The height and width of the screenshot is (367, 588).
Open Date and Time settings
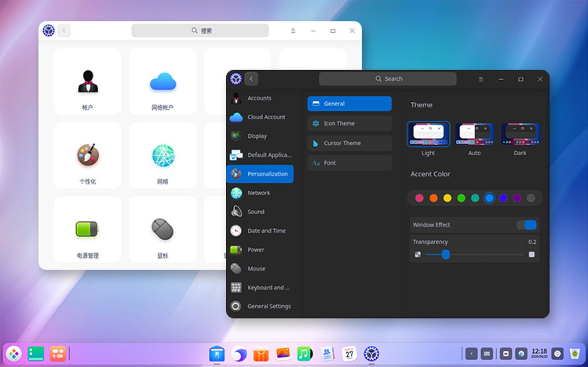click(266, 231)
